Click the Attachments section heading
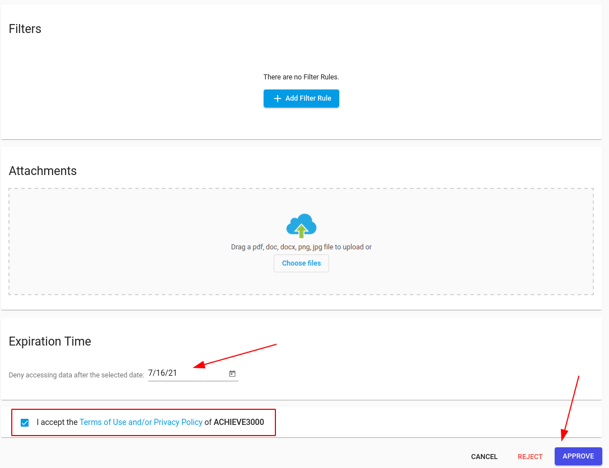This screenshot has width=609, height=468. click(x=43, y=171)
